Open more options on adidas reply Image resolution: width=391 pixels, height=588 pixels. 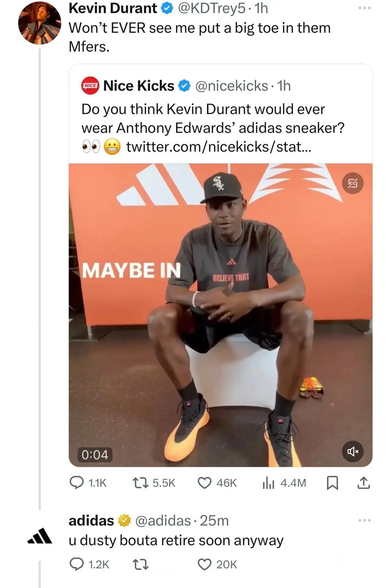(365, 520)
